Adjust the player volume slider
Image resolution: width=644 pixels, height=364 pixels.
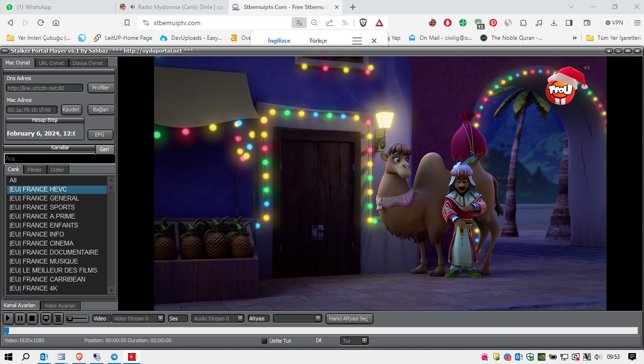77,318
